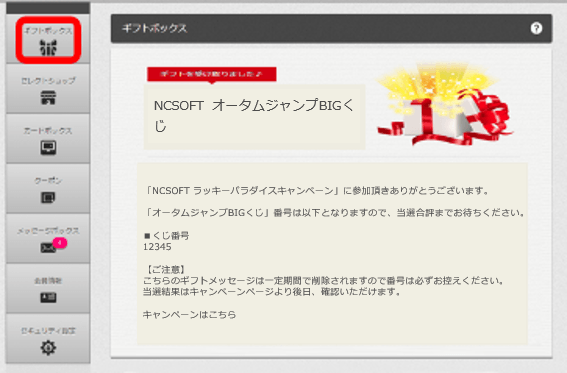Click the 【ご注意】 heading
Viewport: 567px width, 373px height.
(x=166, y=270)
